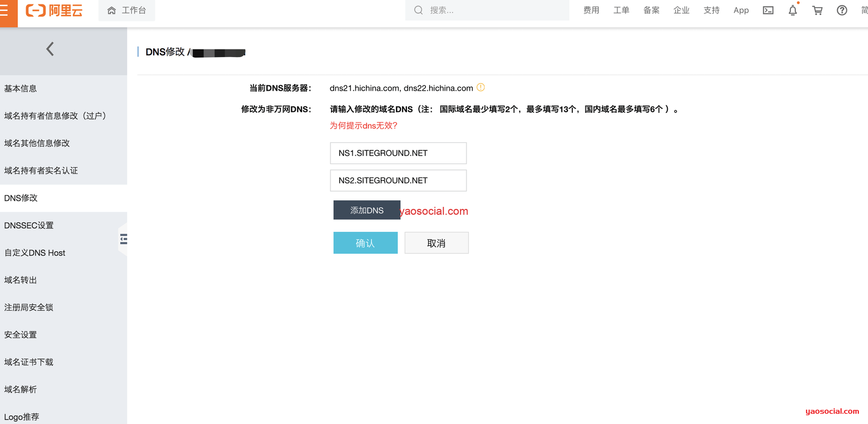Open the notifications bell
The height and width of the screenshot is (424, 868).
pyautogui.click(x=793, y=10)
